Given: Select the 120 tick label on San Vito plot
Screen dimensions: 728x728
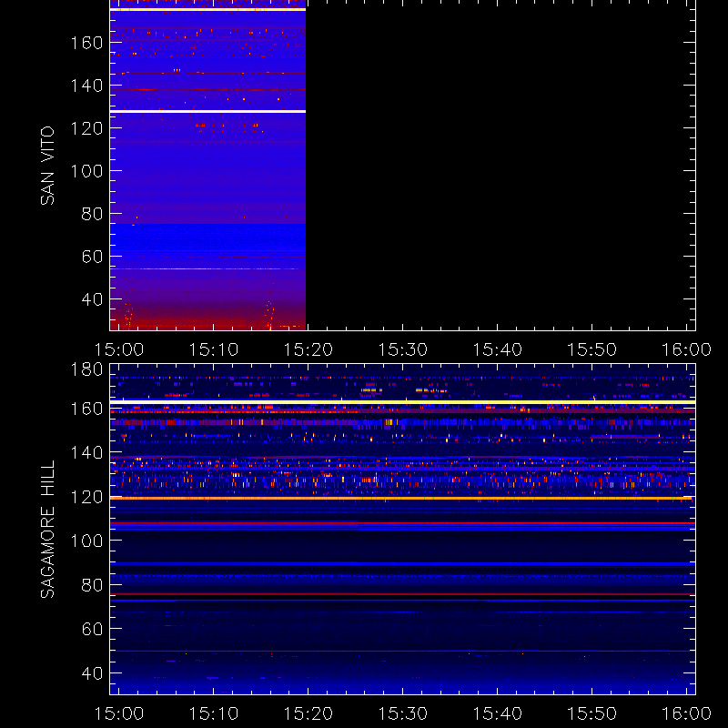Looking at the screenshot, I should pyautogui.click(x=86, y=128).
